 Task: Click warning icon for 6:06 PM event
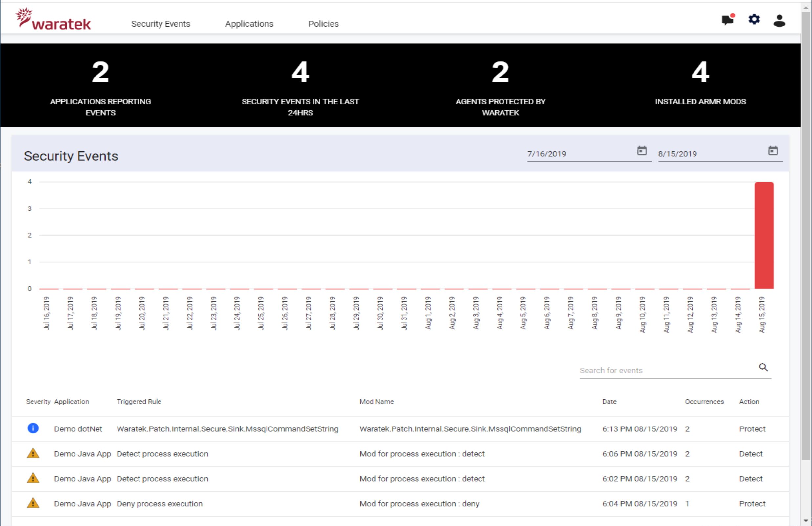click(x=33, y=454)
